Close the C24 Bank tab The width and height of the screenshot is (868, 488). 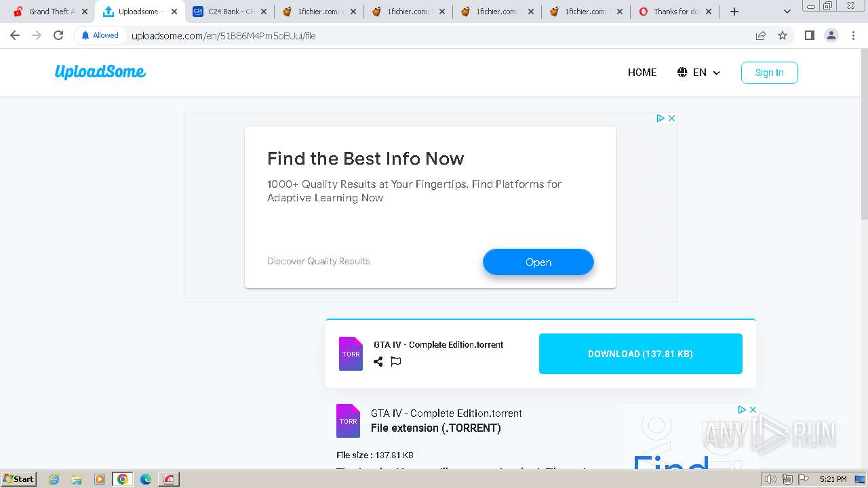pos(264,12)
